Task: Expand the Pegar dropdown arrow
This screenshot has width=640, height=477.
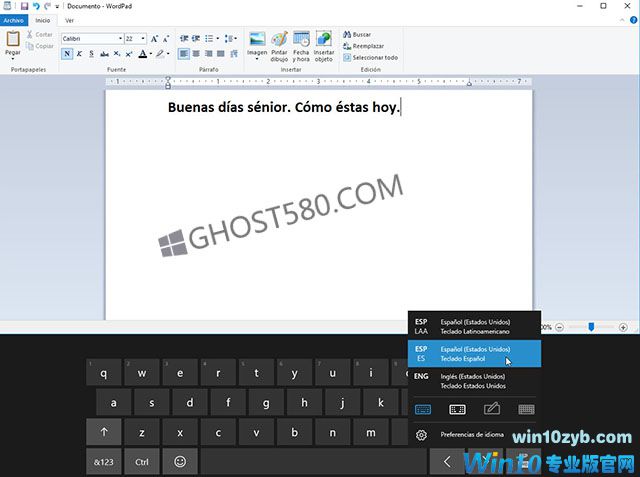Action: (x=13, y=59)
